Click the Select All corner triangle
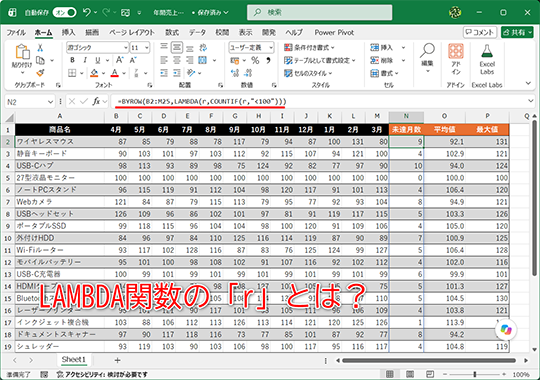The width and height of the screenshot is (540, 380). [x=10, y=118]
